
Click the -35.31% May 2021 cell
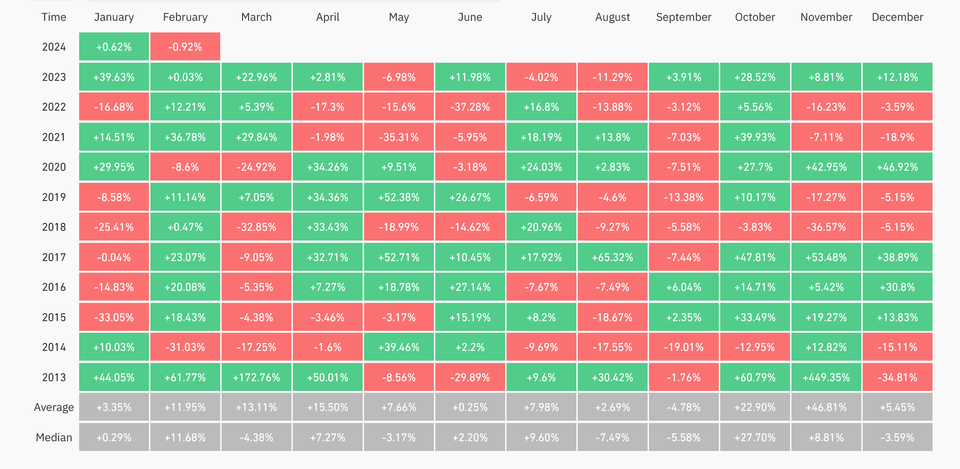(x=398, y=136)
